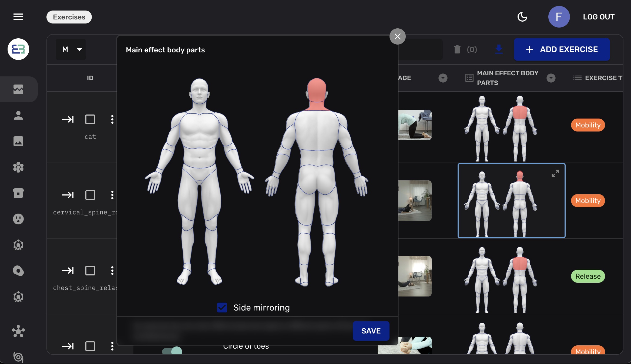
Task: Expand the Main Effect Body Parts column filter
Action: [551, 78]
